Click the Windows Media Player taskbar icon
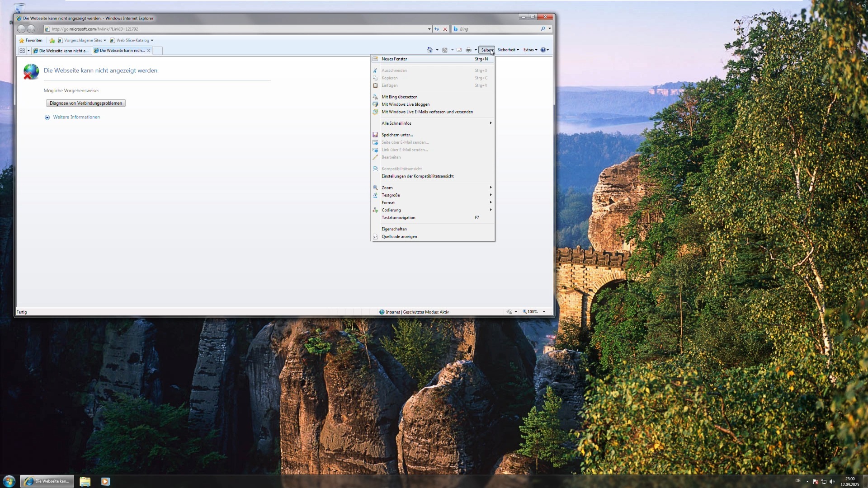The width and height of the screenshot is (868, 488). [105, 481]
